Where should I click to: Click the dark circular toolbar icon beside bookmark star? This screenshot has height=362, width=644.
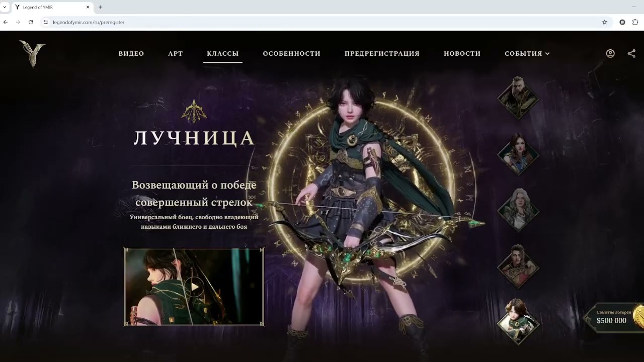[x=622, y=22]
